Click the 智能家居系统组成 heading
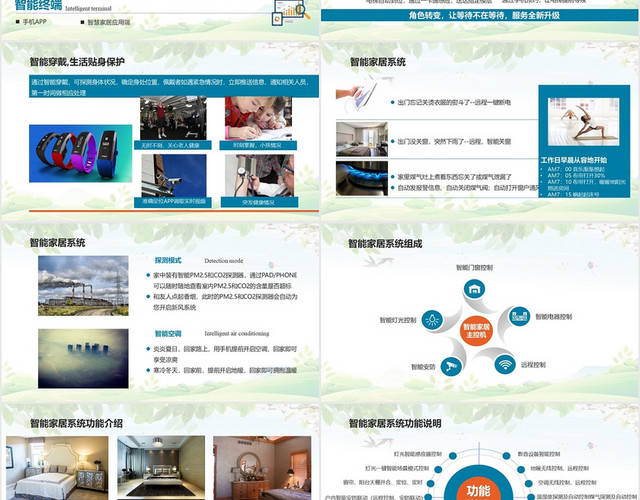Screen dimensions: 640x500 (x=384, y=244)
